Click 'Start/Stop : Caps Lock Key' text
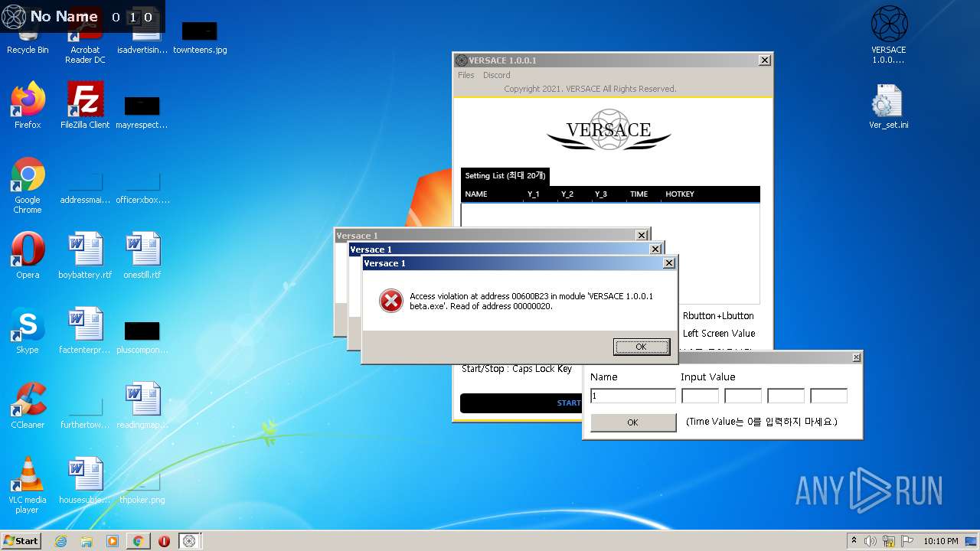The width and height of the screenshot is (980, 551). [x=517, y=369]
